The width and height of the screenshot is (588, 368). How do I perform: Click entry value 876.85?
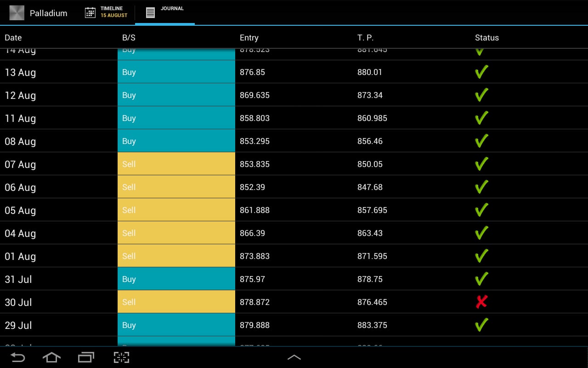252,72
